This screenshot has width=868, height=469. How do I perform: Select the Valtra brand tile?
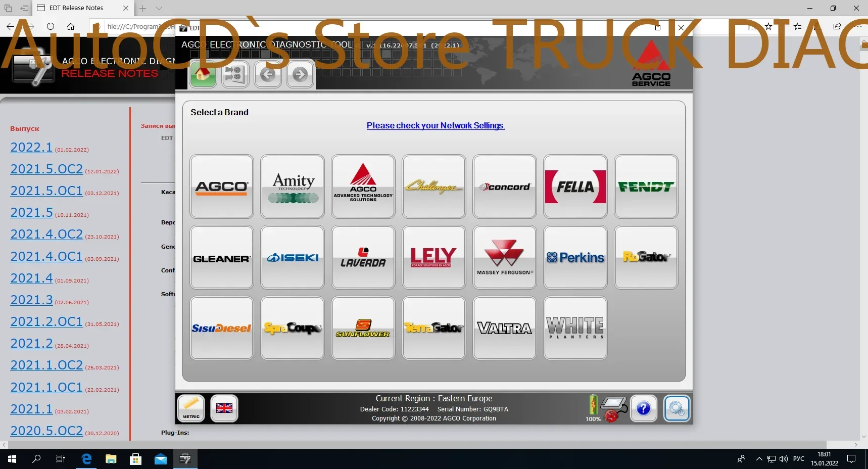click(505, 328)
